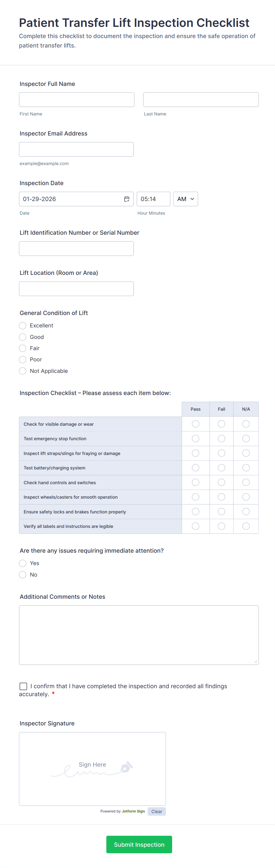Screen dimensions: 275x868
Task: Mark visible damage check as Pass
Action: [195, 424]
